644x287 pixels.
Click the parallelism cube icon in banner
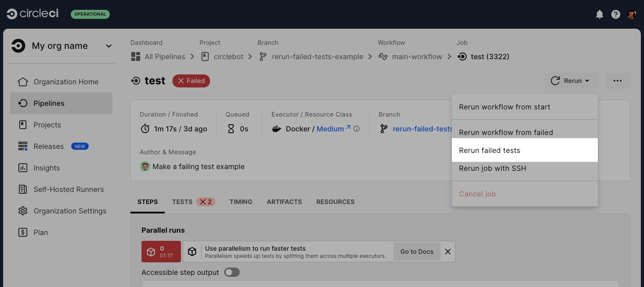pyautogui.click(x=192, y=252)
